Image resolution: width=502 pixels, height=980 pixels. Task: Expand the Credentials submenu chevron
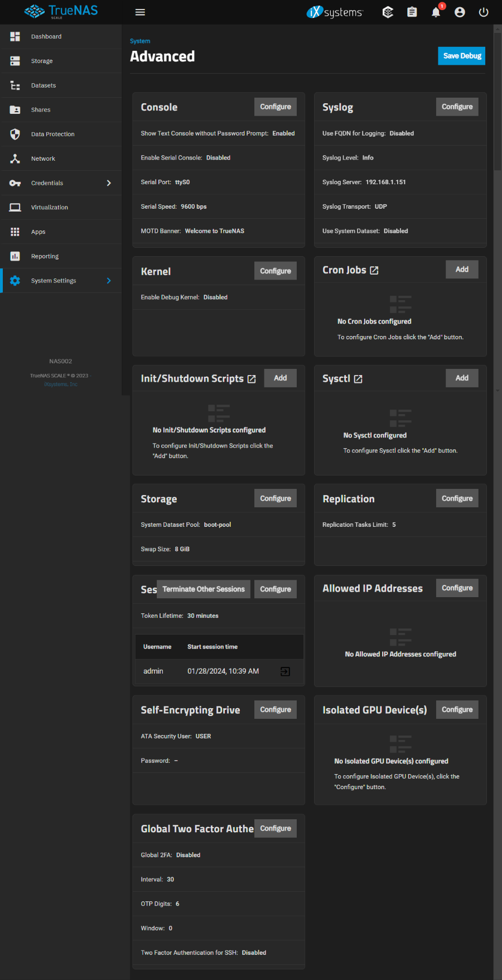(109, 183)
